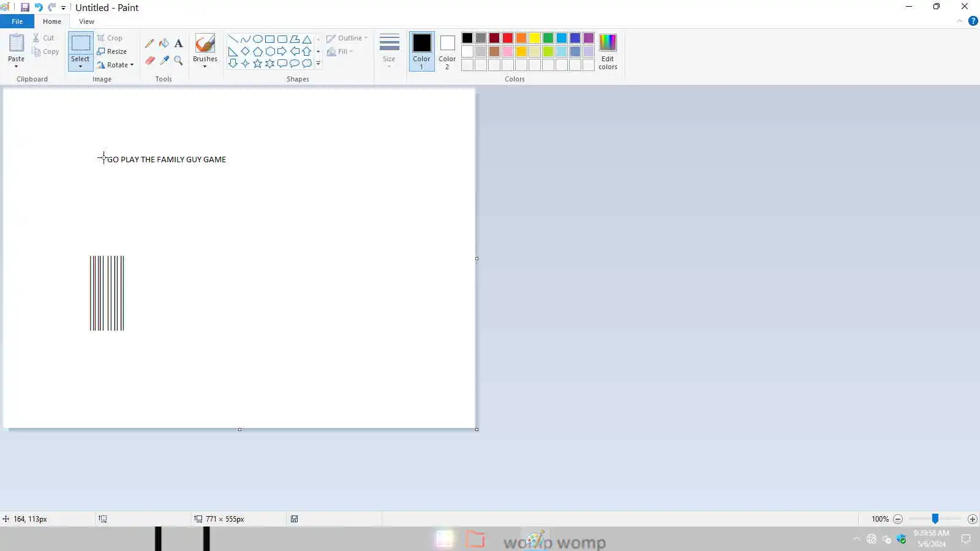Select the Diamond shape

tap(245, 51)
